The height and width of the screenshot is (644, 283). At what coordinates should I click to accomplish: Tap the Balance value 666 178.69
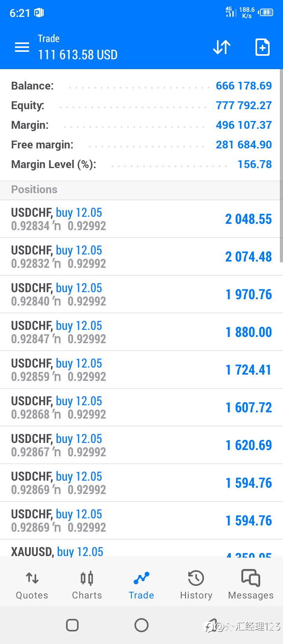pyautogui.click(x=244, y=86)
